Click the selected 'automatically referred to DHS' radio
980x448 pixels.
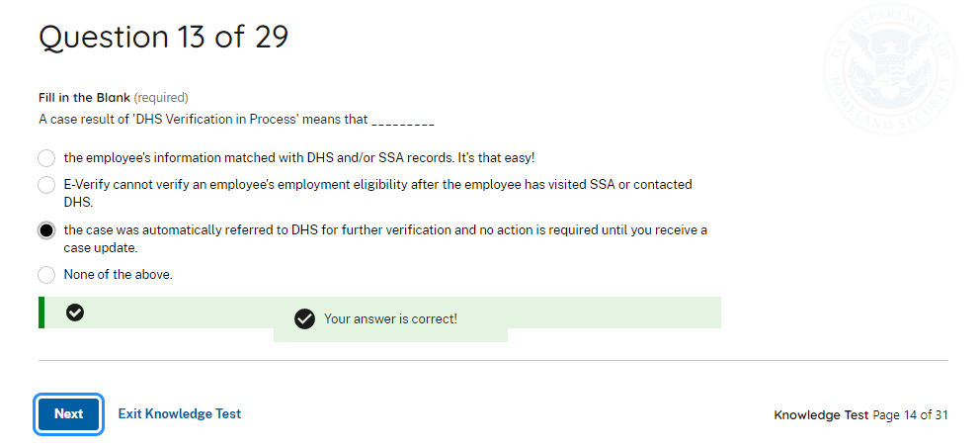coord(46,230)
